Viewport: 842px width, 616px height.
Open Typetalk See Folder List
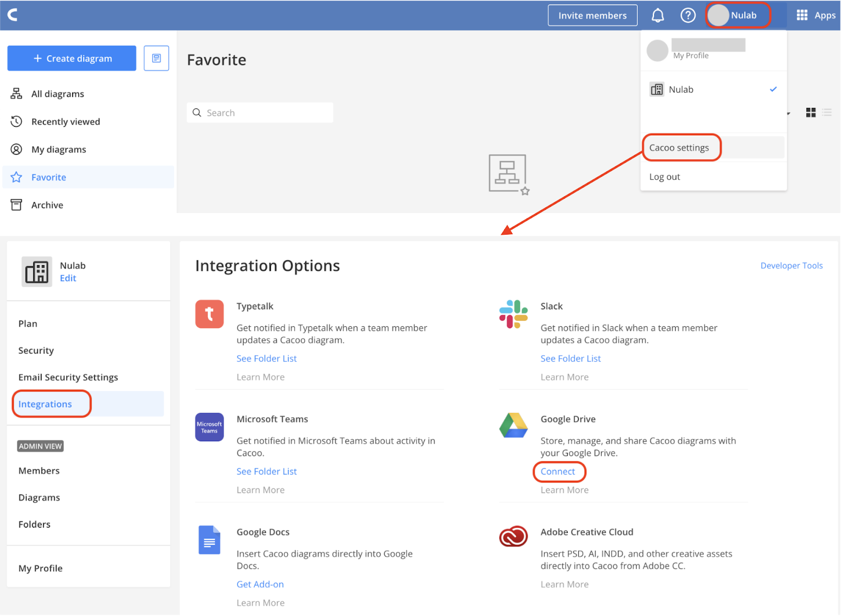point(267,358)
